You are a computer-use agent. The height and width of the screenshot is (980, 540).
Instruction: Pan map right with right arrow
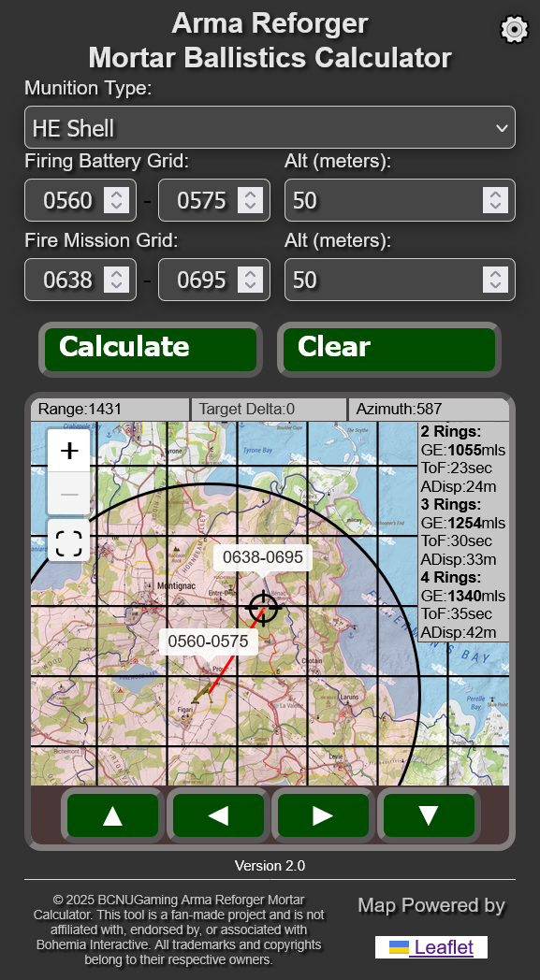click(x=323, y=815)
